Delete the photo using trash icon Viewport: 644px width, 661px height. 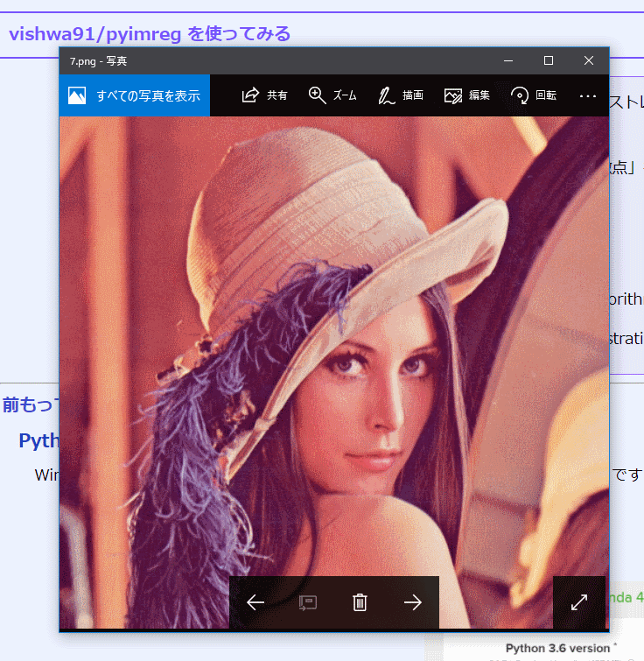point(360,602)
